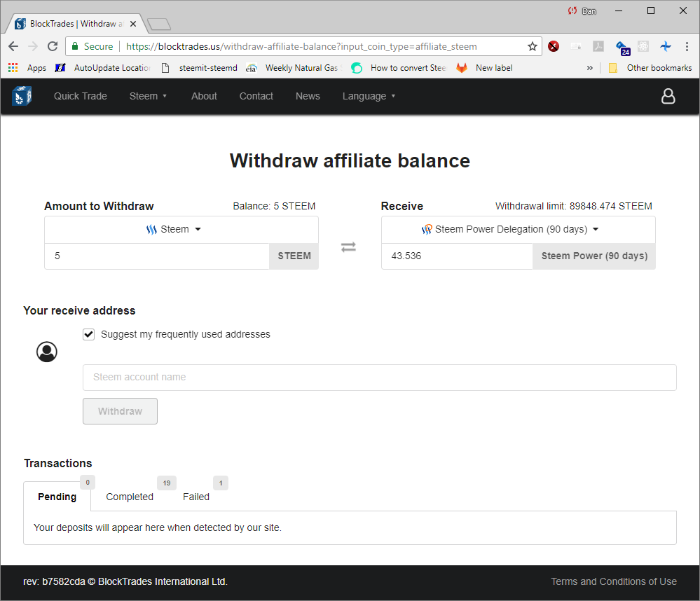
Task: Open the PDF extension icon
Action: click(x=598, y=46)
